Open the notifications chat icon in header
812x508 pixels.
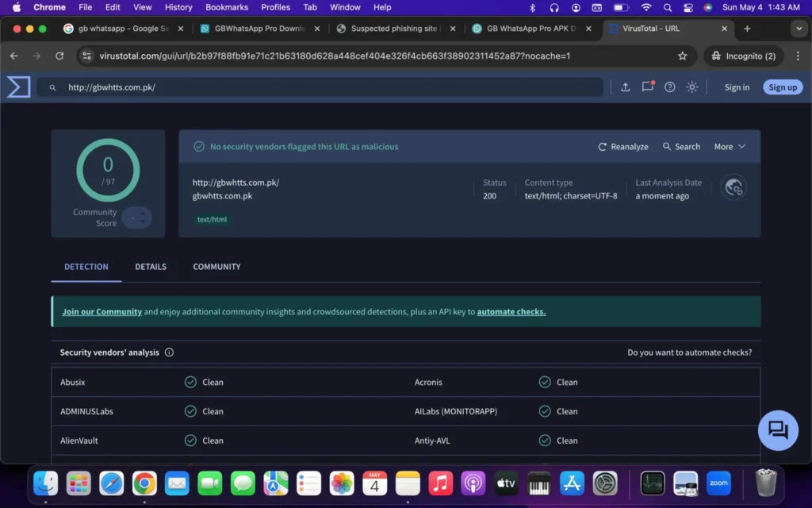(x=647, y=87)
